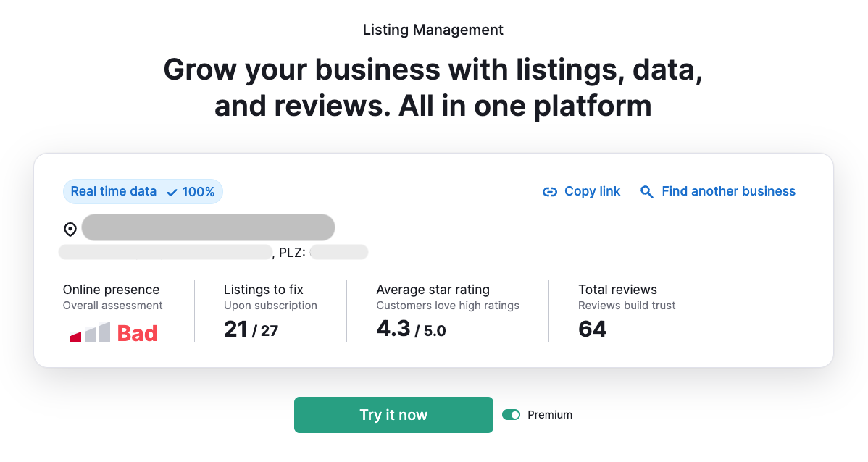
Task: Click the Listing Management header label
Action: pos(433,30)
